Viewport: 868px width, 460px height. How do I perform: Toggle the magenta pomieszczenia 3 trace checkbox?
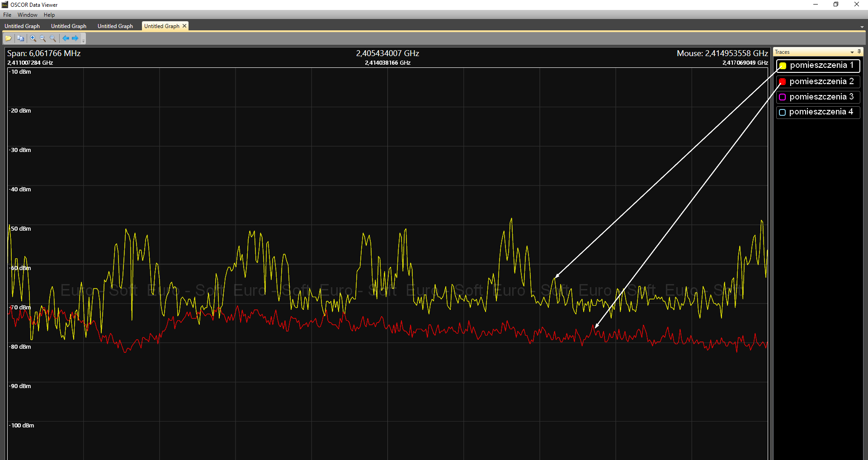point(782,97)
